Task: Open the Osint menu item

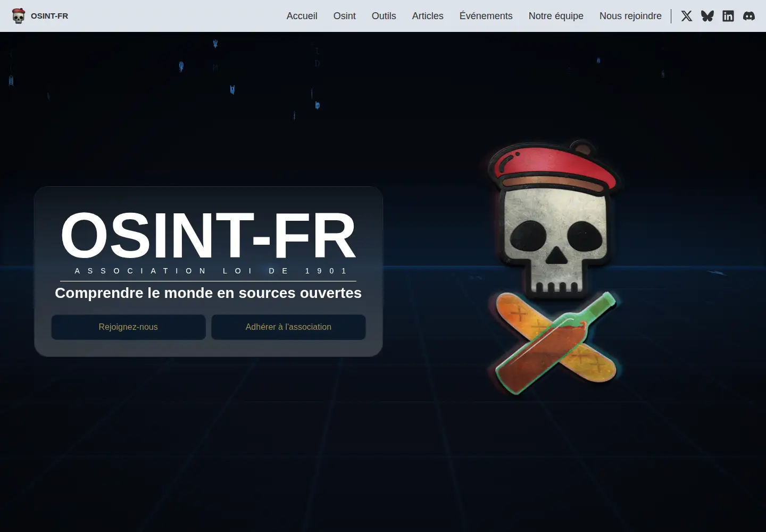Action: pyautogui.click(x=344, y=16)
